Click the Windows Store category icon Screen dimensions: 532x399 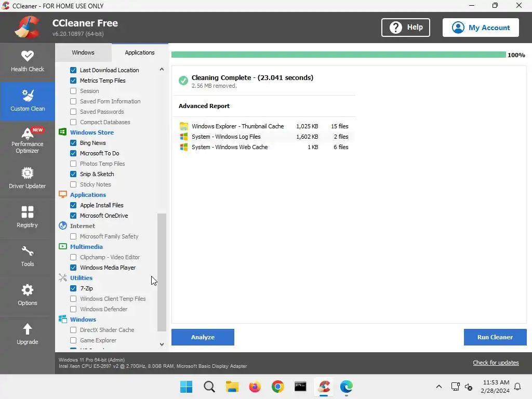click(62, 132)
